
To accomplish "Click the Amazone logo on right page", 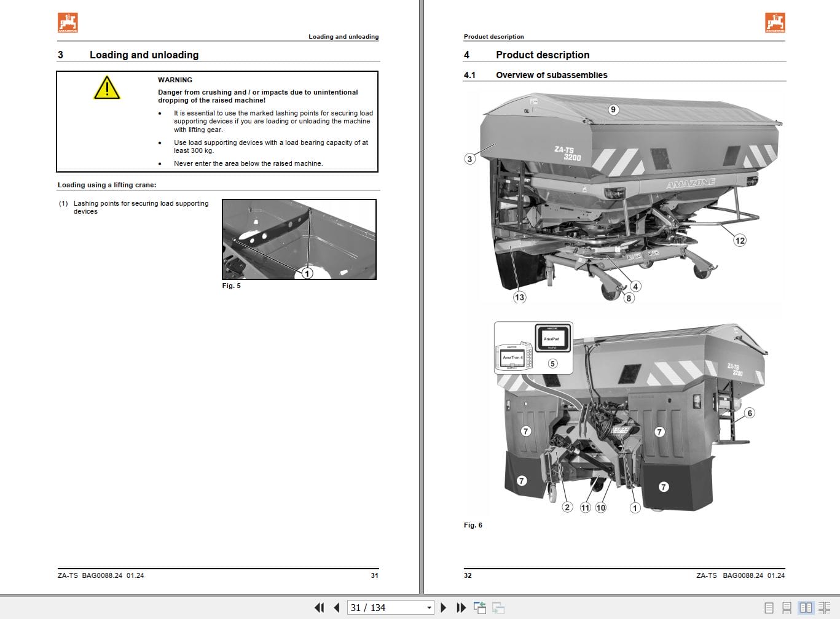I will (775, 23).
